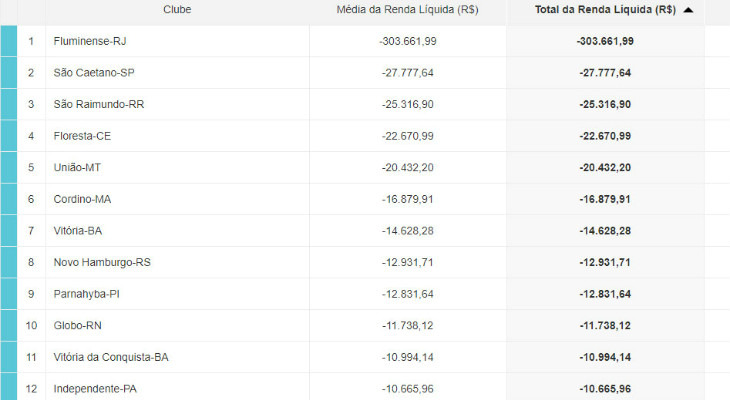The height and width of the screenshot is (400, 730).
Task: Click on União-MT in the club list
Action: tap(78, 167)
